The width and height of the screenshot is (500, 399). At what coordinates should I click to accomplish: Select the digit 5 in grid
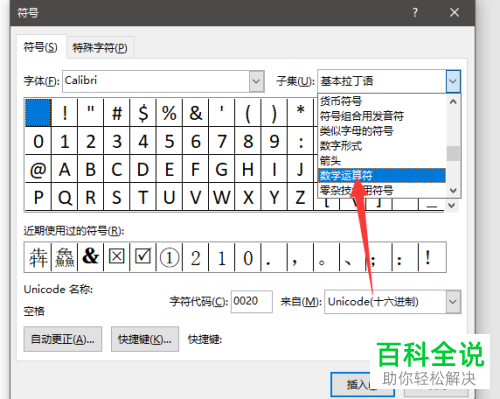169,141
